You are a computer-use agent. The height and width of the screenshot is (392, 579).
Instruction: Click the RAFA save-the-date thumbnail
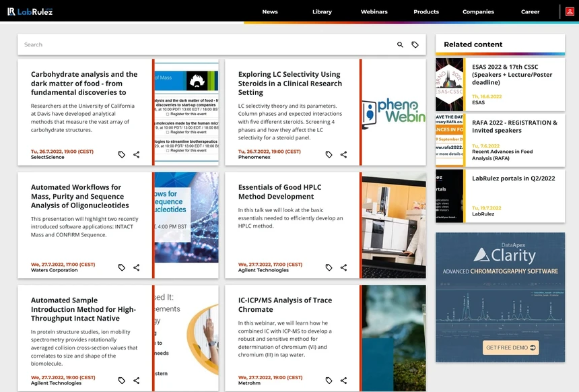click(449, 140)
